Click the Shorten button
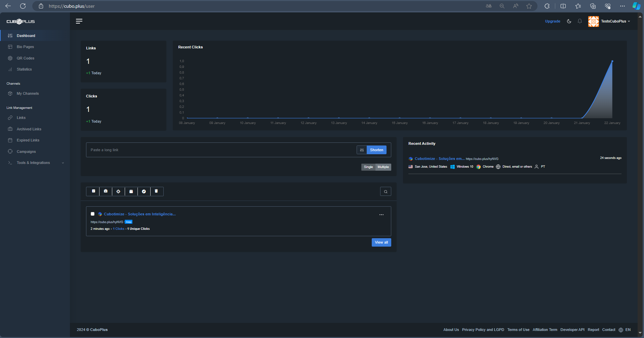644x338 pixels. (x=376, y=150)
